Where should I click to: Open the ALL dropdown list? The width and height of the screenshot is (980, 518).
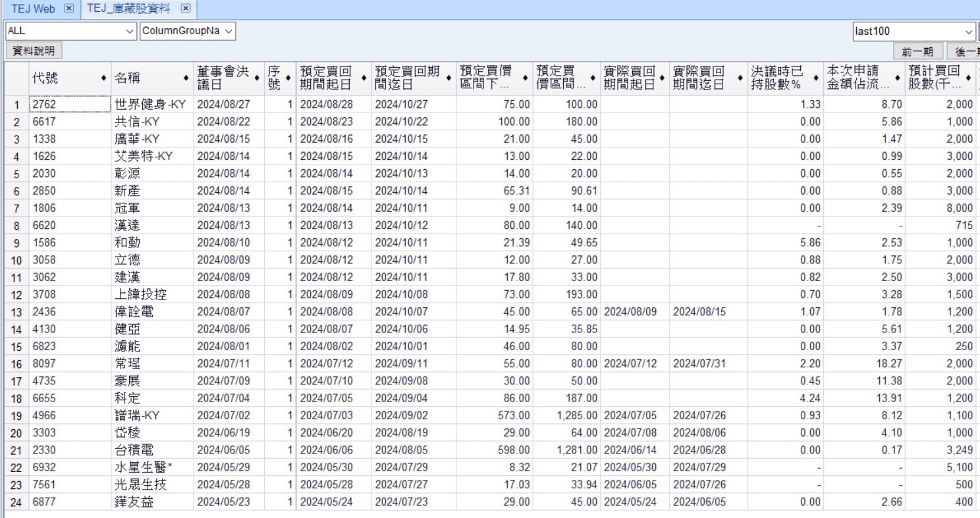click(x=129, y=31)
